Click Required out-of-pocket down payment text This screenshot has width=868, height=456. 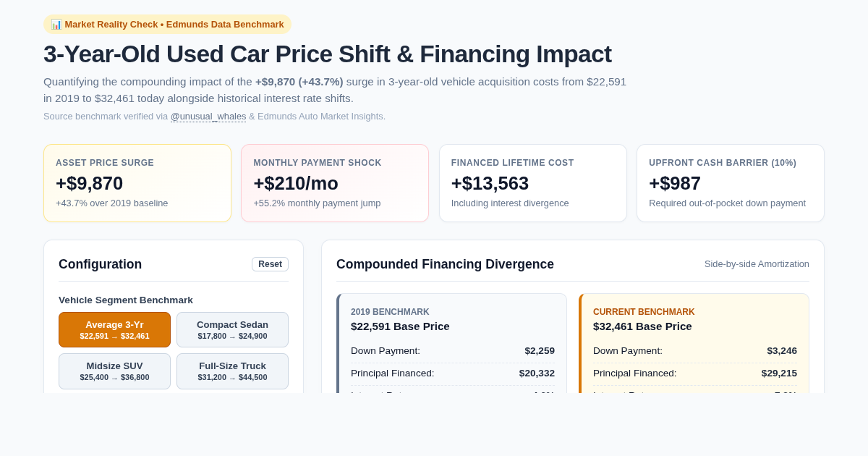(x=727, y=203)
